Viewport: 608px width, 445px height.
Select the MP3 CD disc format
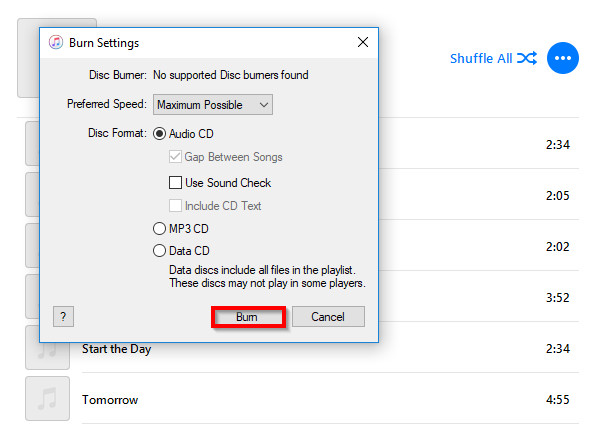point(160,229)
